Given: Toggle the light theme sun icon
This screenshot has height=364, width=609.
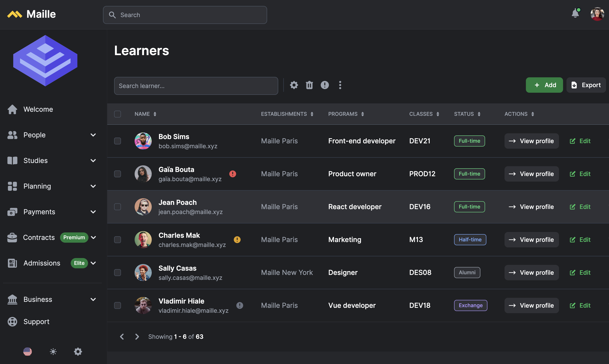Looking at the screenshot, I should tap(53, 351).
